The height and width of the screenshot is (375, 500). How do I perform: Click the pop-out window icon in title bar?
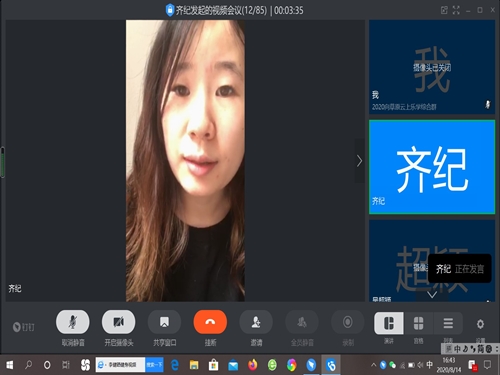444,10
